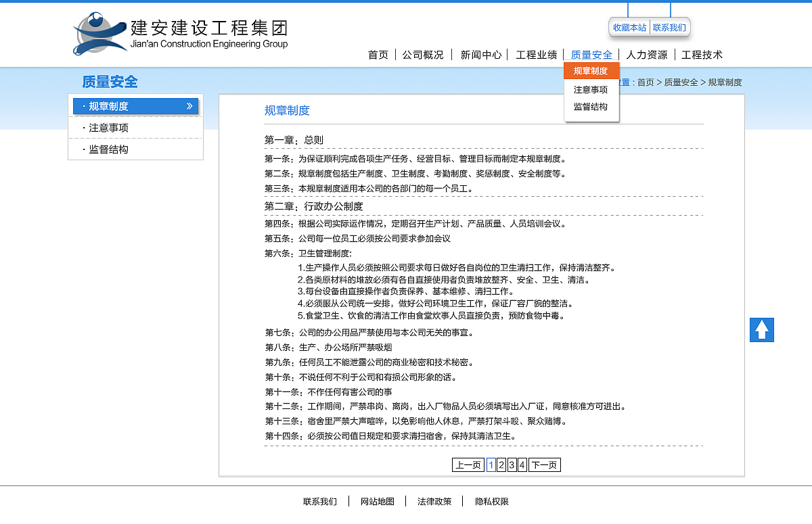Click the back-to-top arrow icon

pyautogui.click(x=761, y=329)
